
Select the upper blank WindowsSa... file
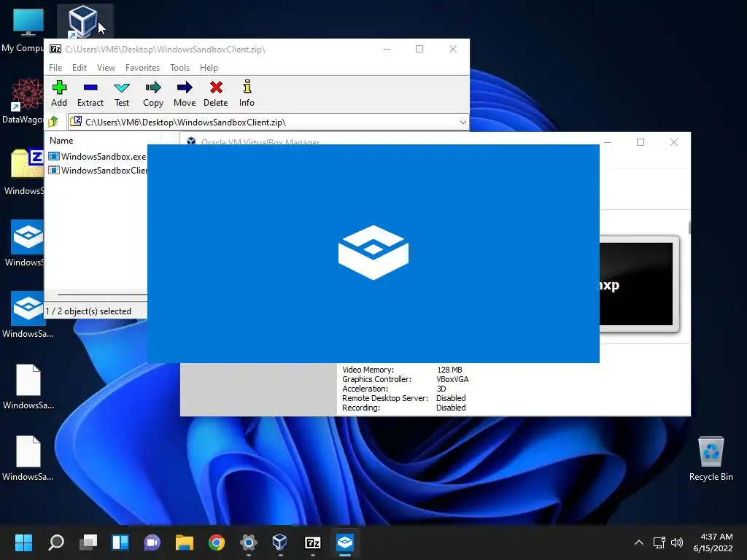click(28, 386)
